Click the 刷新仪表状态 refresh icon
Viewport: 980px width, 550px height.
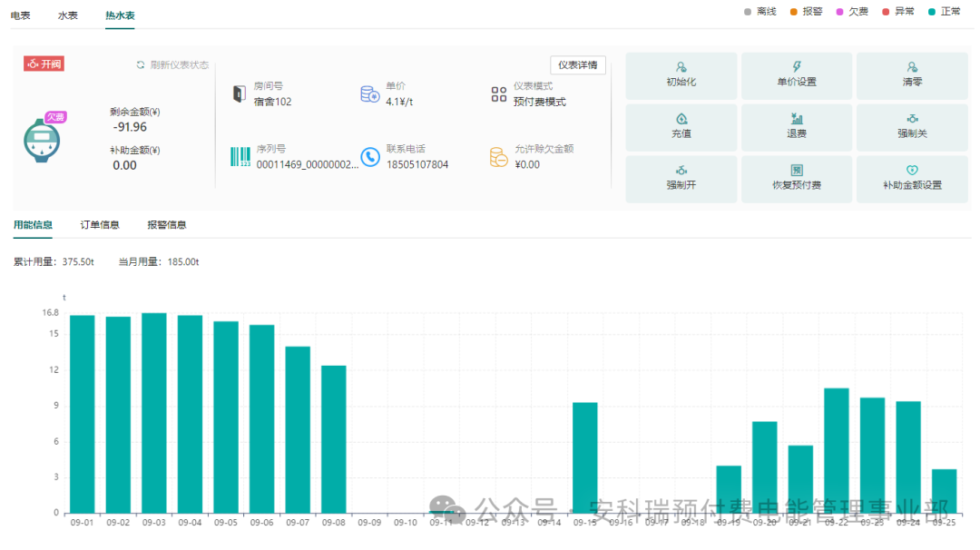tap(141, 65)
